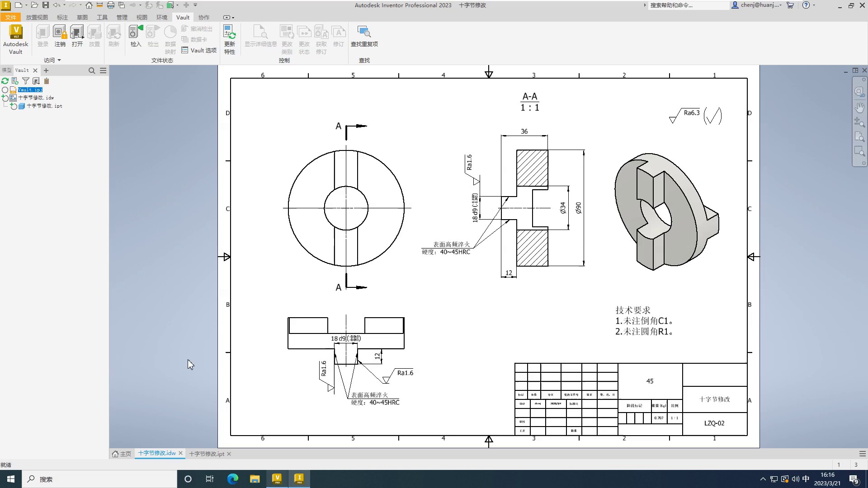Image resolution: width=868 pixels, height=488 pixels.
Task: Switch to the 环境 ribbon tab
Action: coord(162,17)
